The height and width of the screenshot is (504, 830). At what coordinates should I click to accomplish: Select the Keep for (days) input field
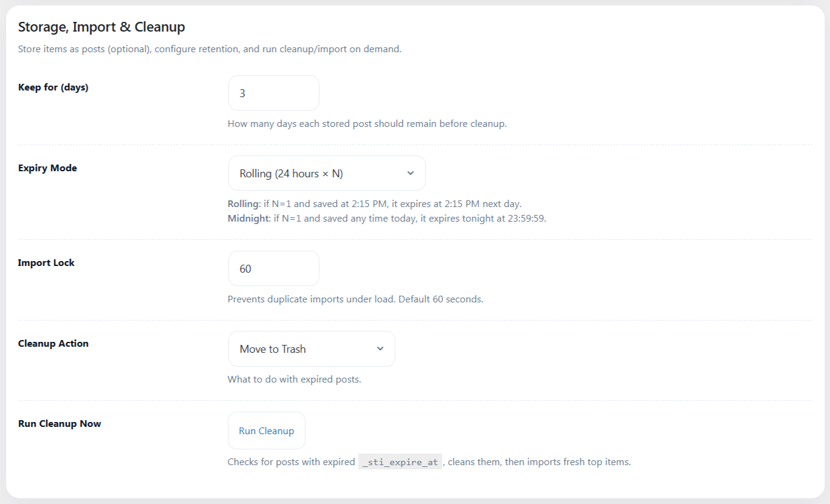[273, 92]
